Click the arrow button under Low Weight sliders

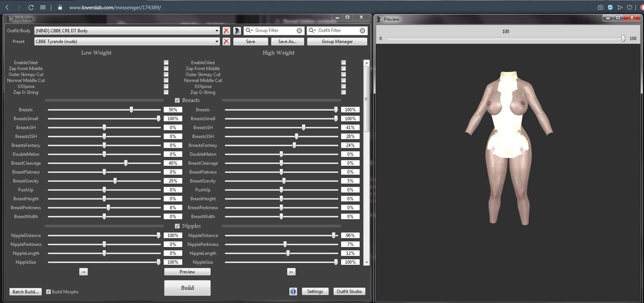[84, 272]
